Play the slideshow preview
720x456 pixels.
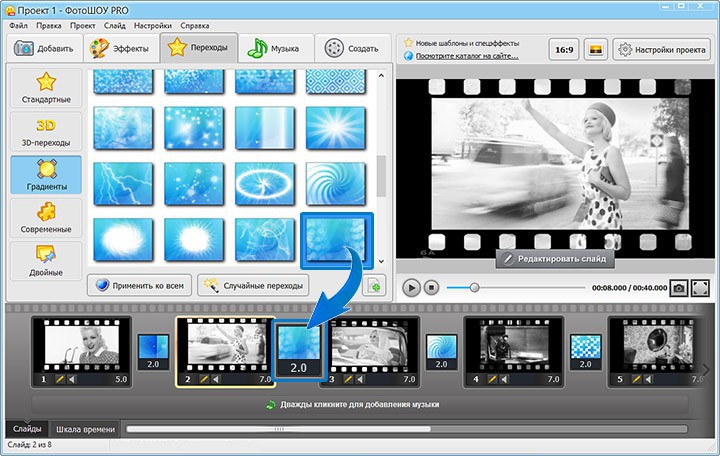[x=411, y=288]
